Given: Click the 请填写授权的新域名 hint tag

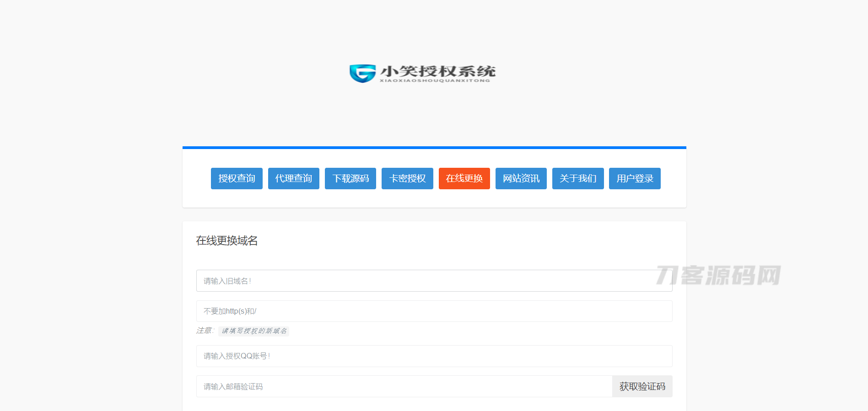Looking at the screenshot, I should pyautogui.click(x=254, y=331).
